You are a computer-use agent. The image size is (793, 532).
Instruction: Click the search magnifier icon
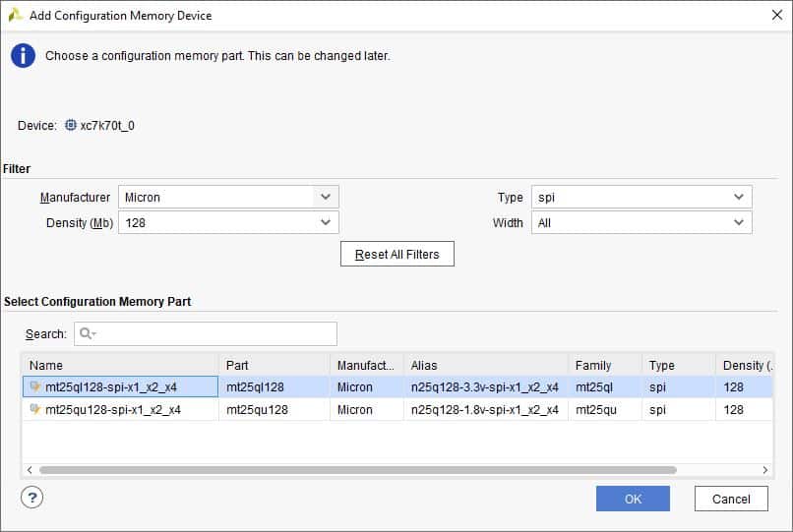point(86,334)
